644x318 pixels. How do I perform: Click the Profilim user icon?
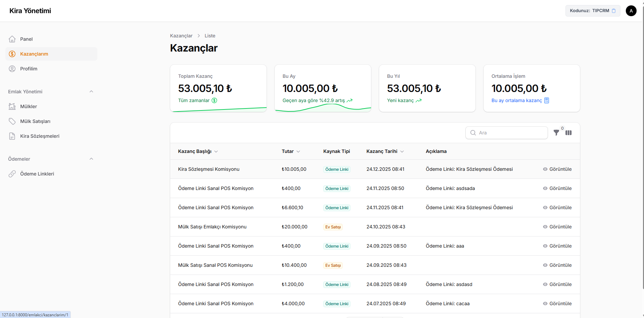coord(12,69)
